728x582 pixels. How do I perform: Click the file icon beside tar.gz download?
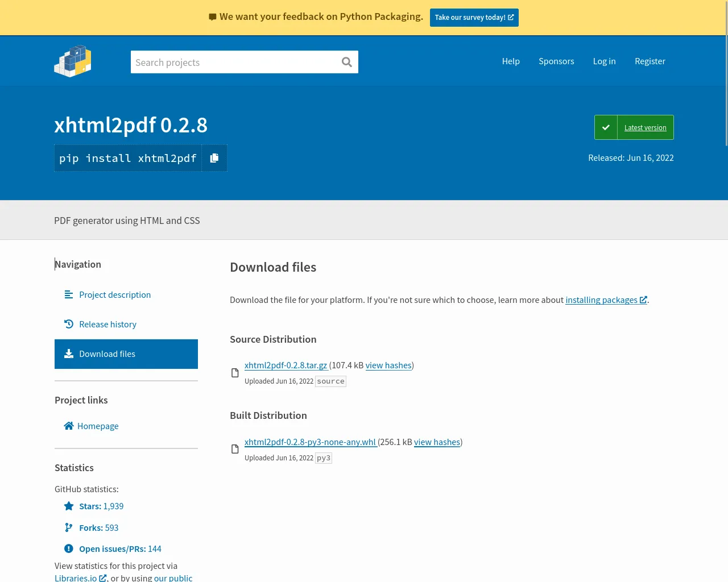coord(235,373)
